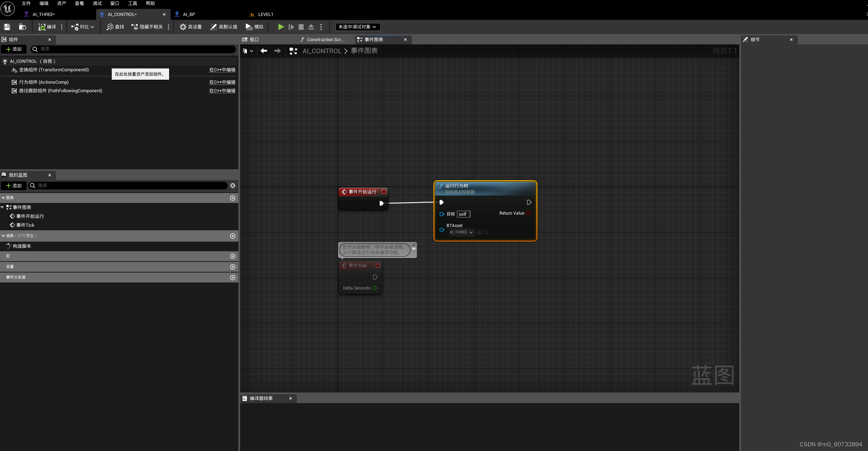Open the 工具 menu

(132, 4)
